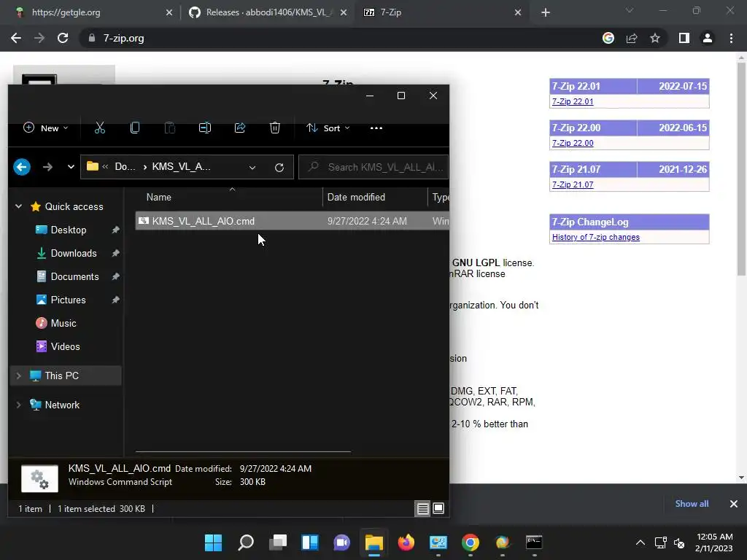Open the New item dropdown
747x560 pixels.
pos(46,128)
